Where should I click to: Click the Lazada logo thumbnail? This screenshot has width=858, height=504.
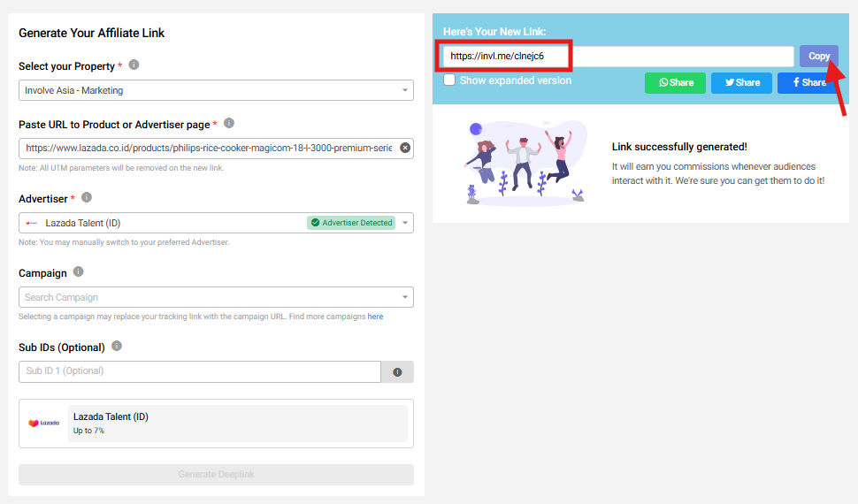(x=43, y=424)
